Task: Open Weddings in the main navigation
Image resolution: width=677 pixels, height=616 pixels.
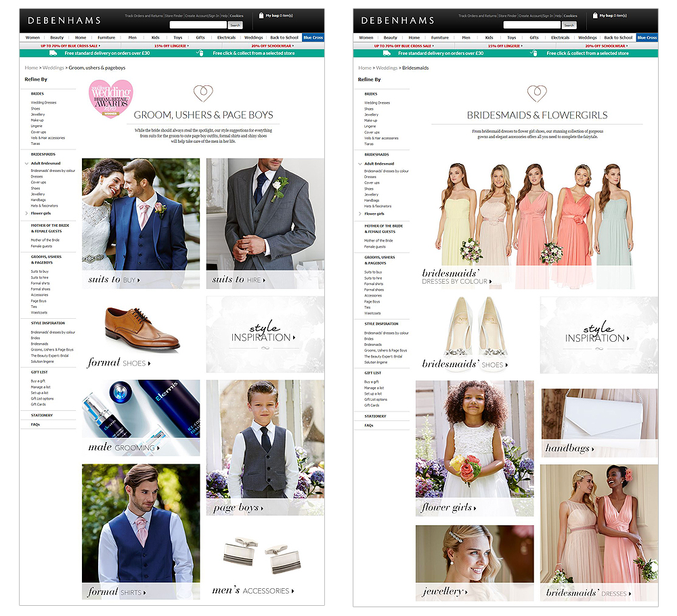Action: pyautogui.click(x=254, y=37)
